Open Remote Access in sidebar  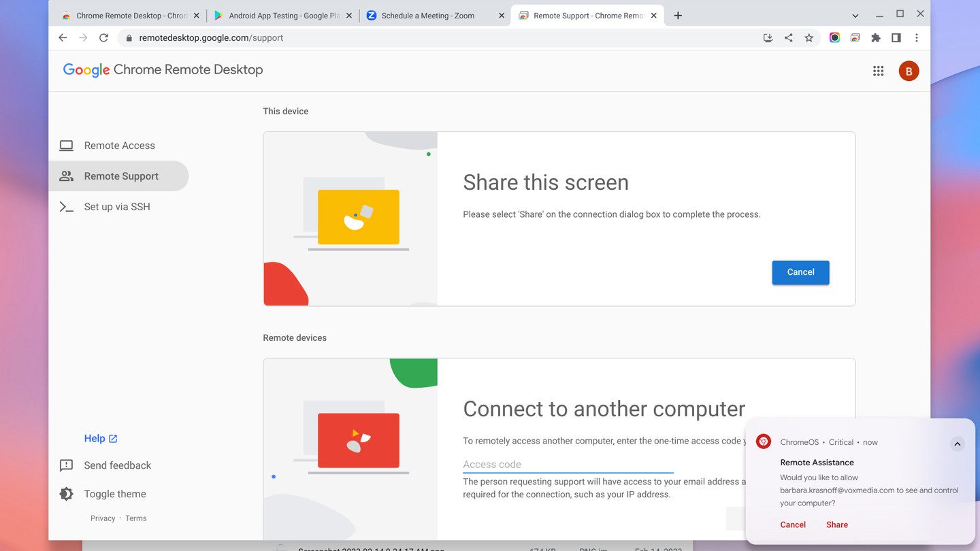(118, 146)
